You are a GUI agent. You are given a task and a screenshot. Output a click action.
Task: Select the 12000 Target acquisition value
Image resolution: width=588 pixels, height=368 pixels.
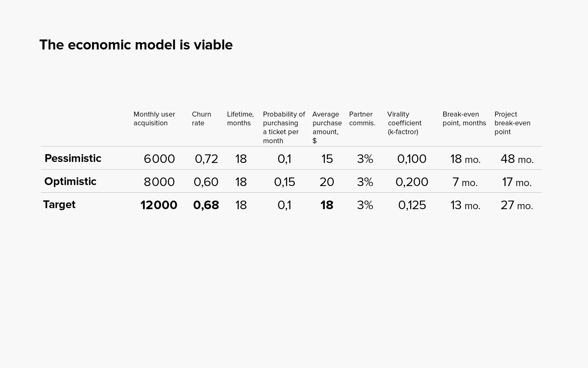159,205
